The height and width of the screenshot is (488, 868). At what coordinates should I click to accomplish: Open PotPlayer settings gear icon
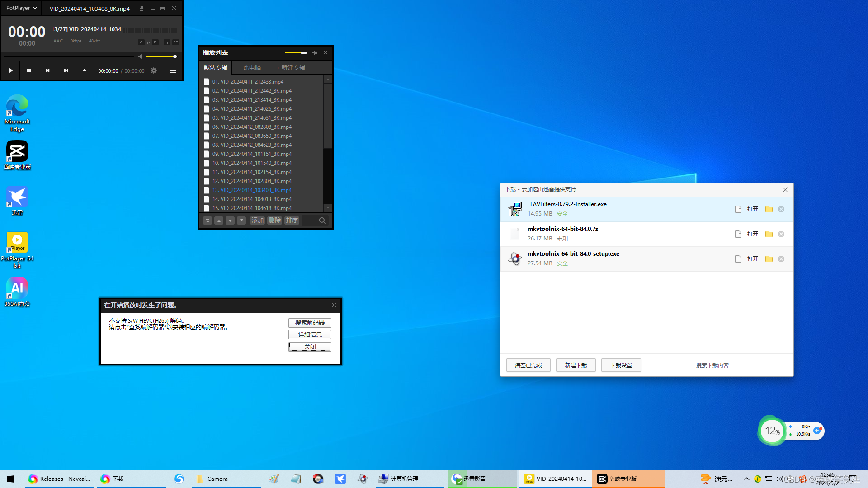(x=154, y=70)
